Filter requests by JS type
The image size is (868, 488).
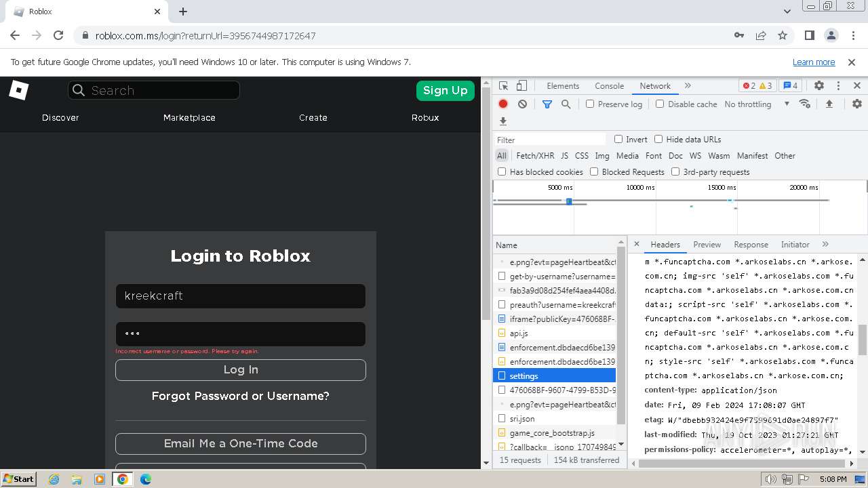coord(564,156)
